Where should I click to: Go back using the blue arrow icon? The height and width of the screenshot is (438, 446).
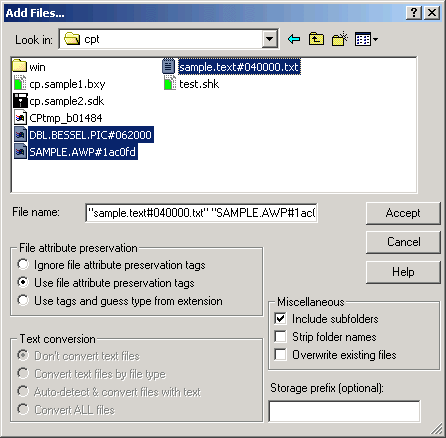294,39
